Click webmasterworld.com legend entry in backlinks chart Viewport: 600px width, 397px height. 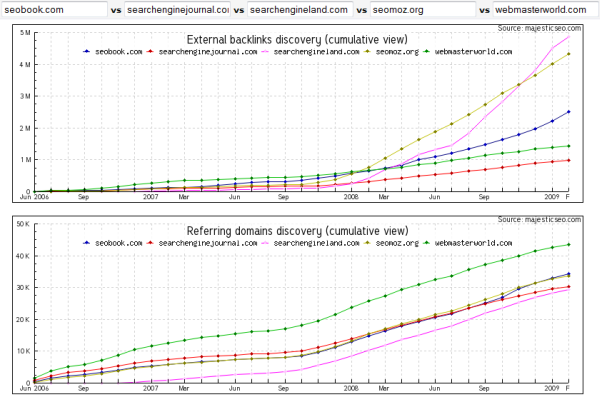coord(468,52)
